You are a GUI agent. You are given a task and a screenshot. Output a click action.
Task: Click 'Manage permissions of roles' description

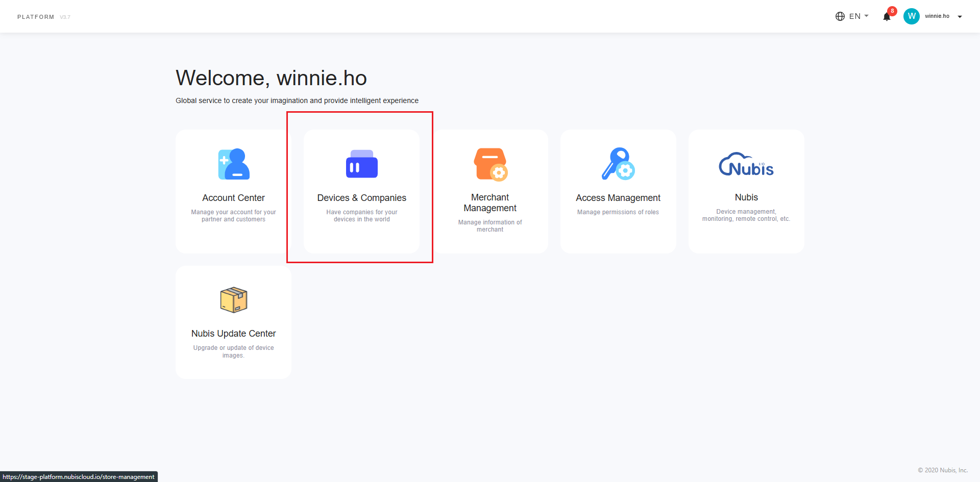click(x=618, y=212)
